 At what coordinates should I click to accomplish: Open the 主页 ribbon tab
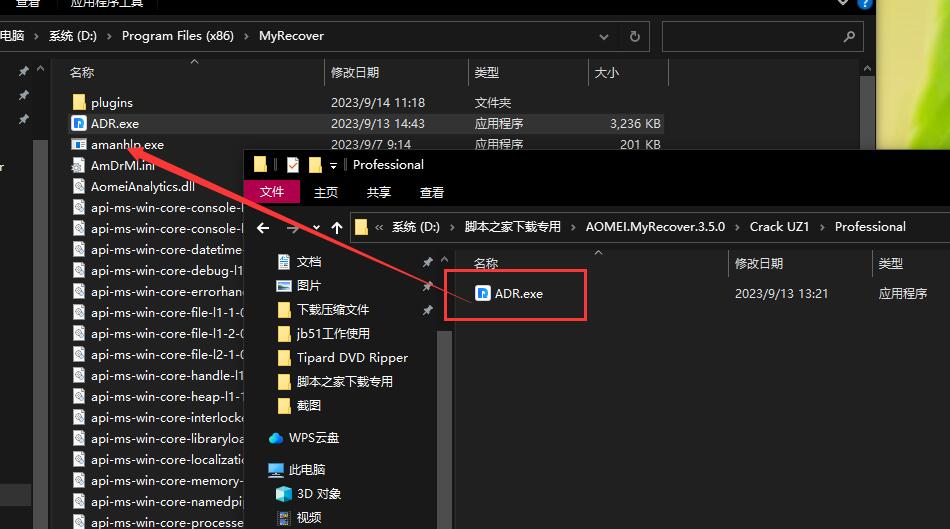coord(326,193)
